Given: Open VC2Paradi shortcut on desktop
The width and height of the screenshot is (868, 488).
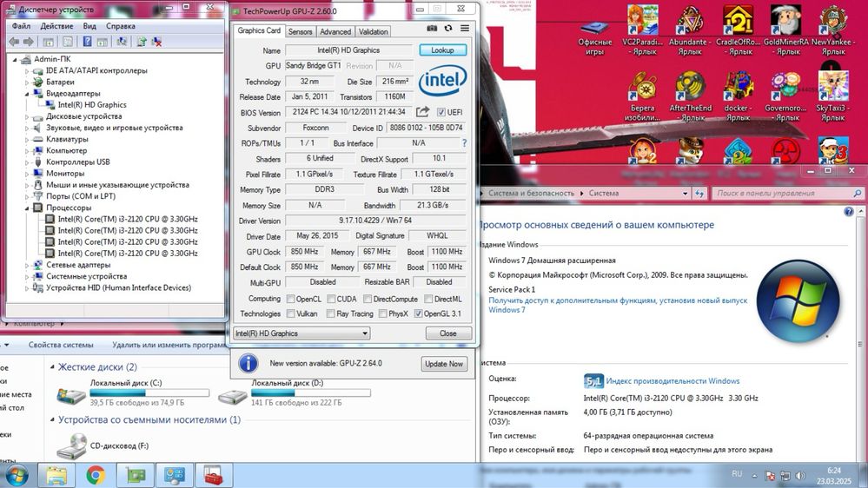Looking at the screenshot, I should [x=643, y=30].
